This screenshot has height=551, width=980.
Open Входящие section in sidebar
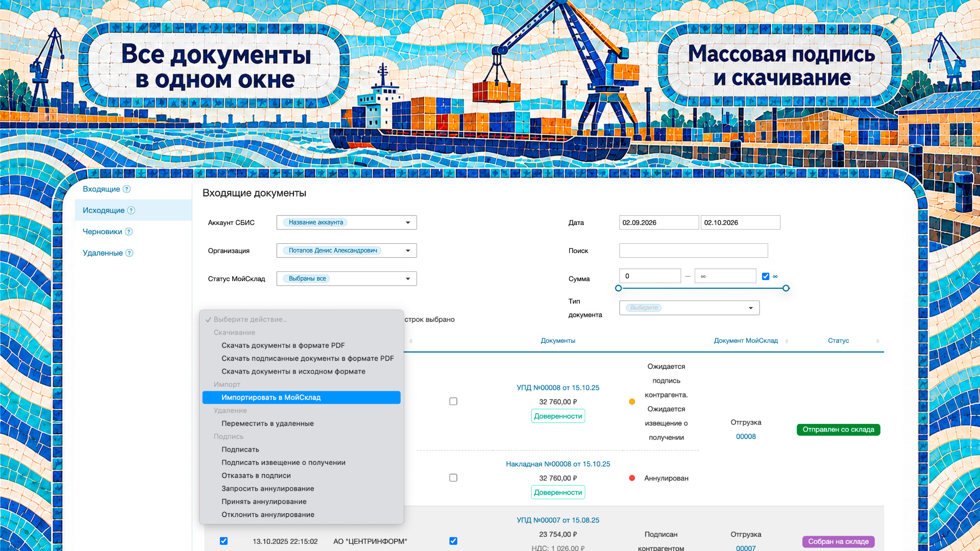[x=101, y=189]
